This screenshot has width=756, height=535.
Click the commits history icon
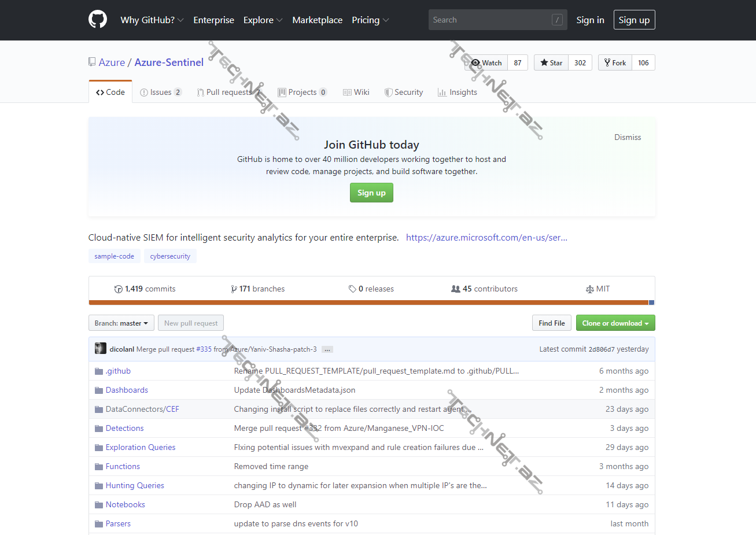(119, 289)
